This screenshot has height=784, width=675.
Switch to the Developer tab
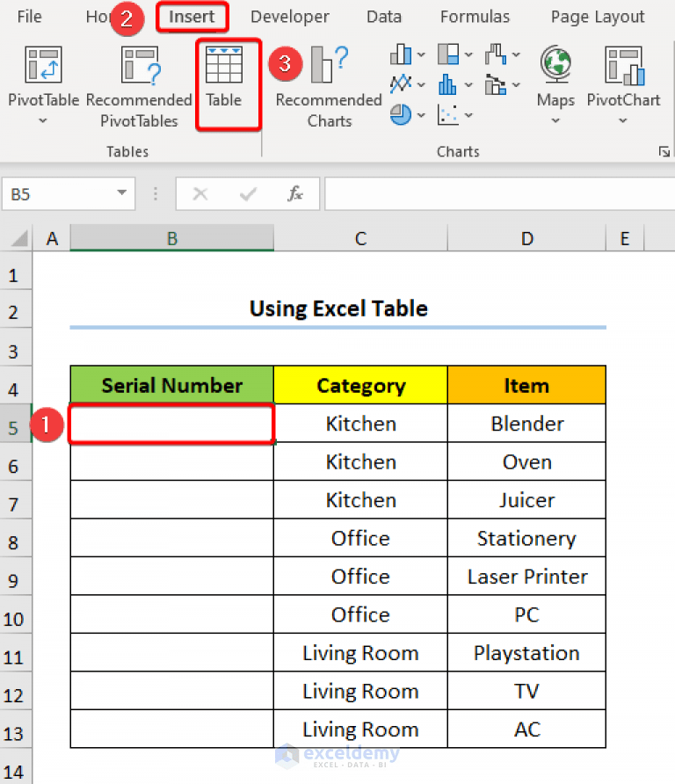click(290, 17)
